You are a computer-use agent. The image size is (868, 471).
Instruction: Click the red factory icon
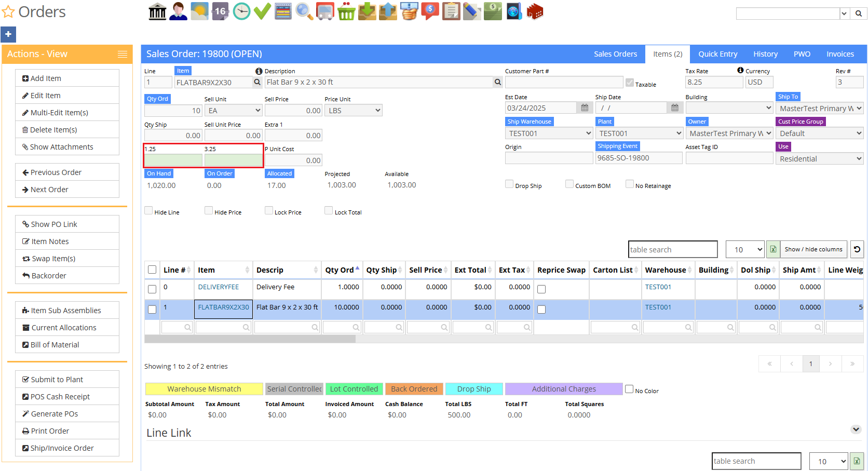[x=535, y=11]
